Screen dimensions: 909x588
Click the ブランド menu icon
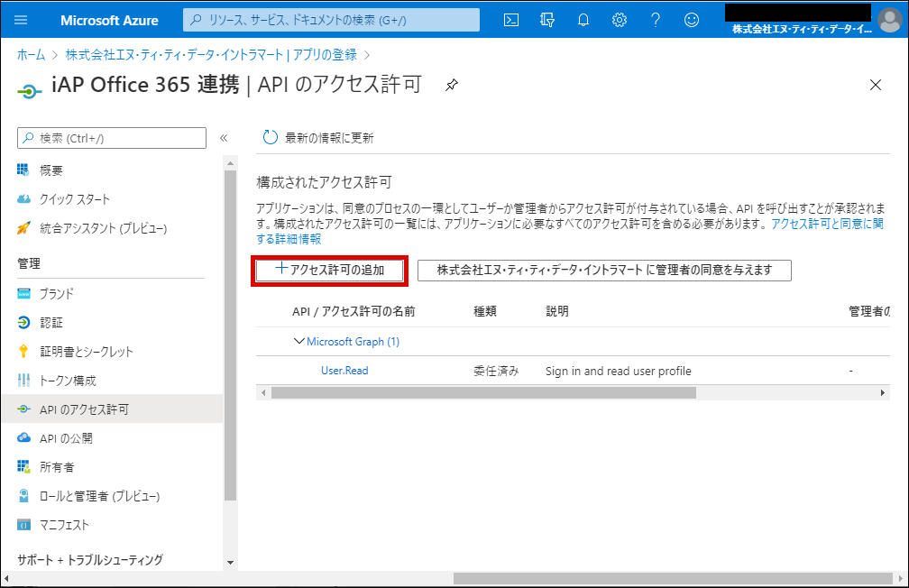(x=23, y=293)
